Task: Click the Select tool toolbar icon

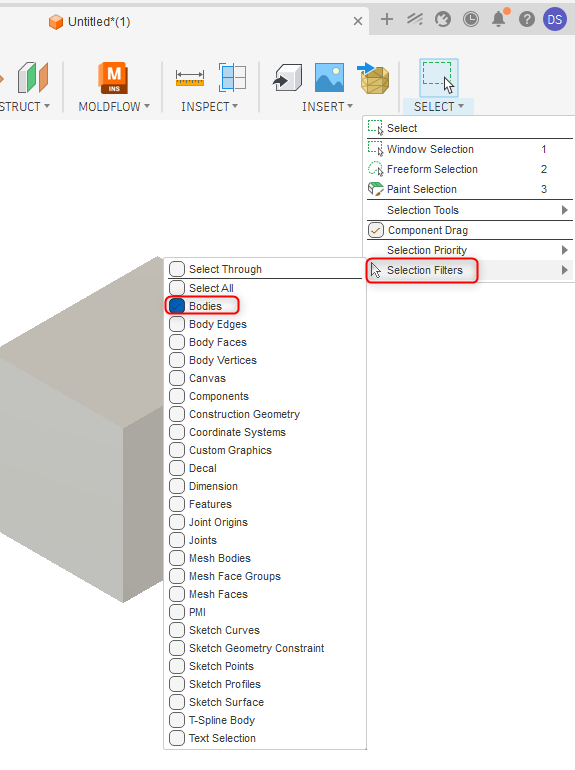Action: [438, 78]
